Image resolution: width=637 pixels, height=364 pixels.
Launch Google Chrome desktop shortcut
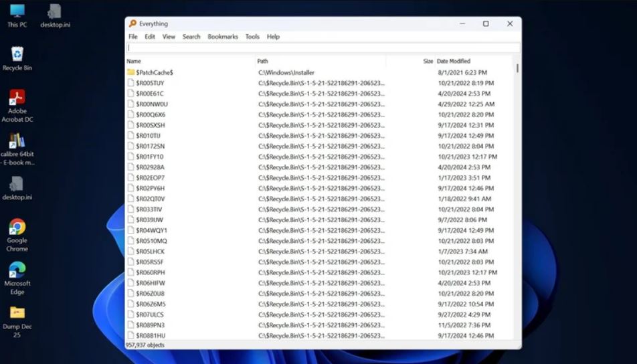click(x=17, y=227)
